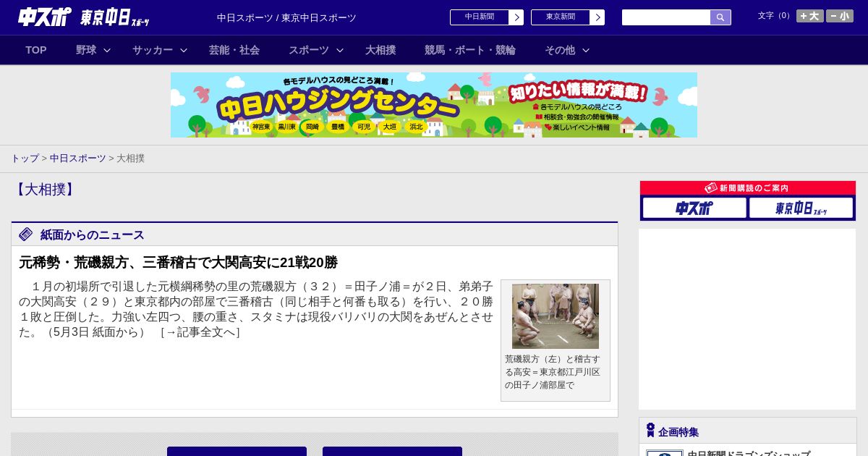Select the 大相撲 menu item
Viewport: 868px width, 456px height.
click(x=380, y=50)
